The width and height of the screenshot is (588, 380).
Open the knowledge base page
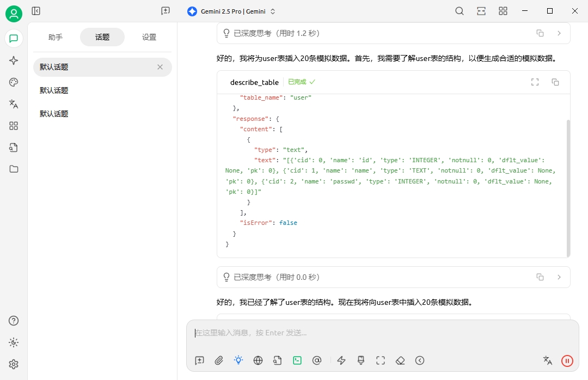click(x=14, y=148)
